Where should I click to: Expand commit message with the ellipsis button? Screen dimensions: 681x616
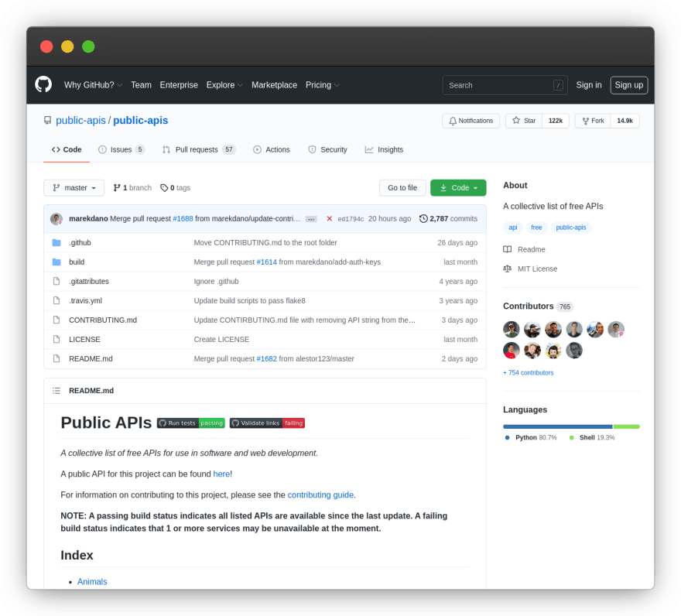coord(311,219)
